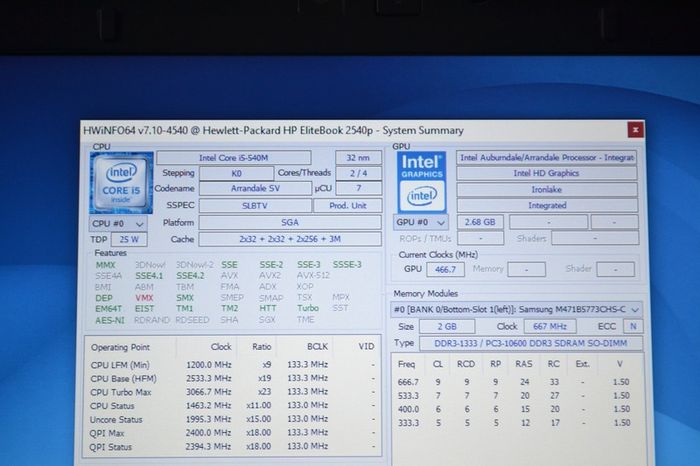Image resolution: width=700 pixels, height=466 pixels.
Task: Click the GPU clock value 466.7
Action: point(446,269)
